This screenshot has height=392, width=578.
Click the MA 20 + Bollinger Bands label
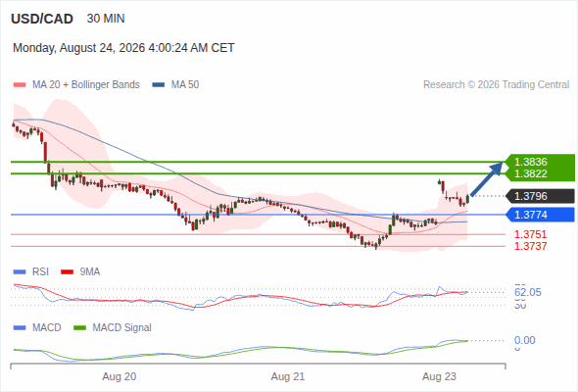click(x=86, y=85)
